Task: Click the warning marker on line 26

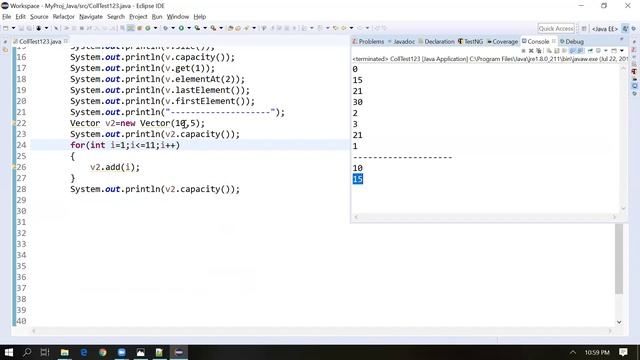Action: (13, 167)
